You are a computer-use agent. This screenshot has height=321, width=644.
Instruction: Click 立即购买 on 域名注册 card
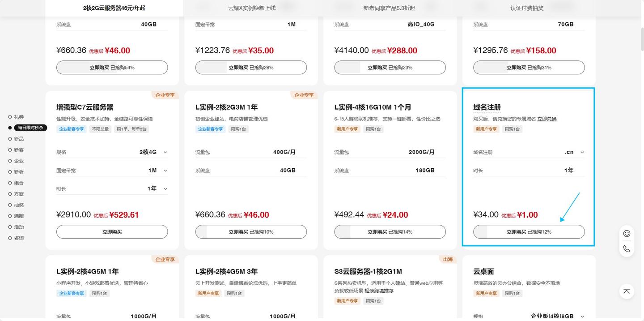pos(529,232)
